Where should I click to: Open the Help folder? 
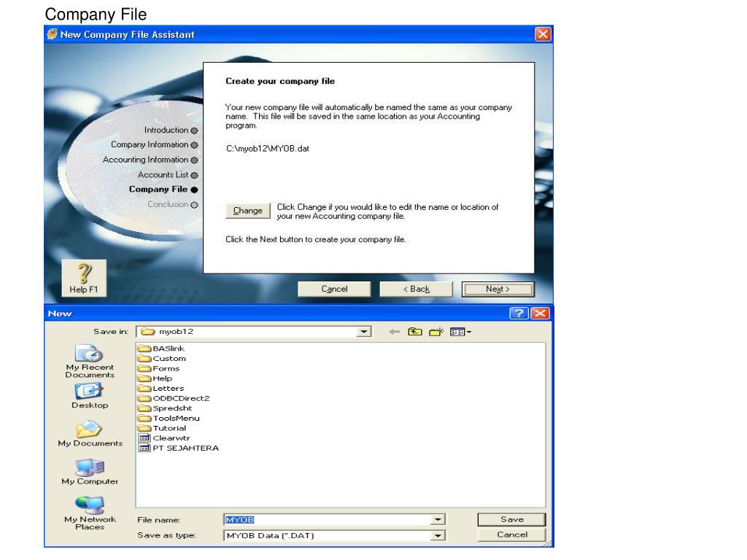[155, 378]
